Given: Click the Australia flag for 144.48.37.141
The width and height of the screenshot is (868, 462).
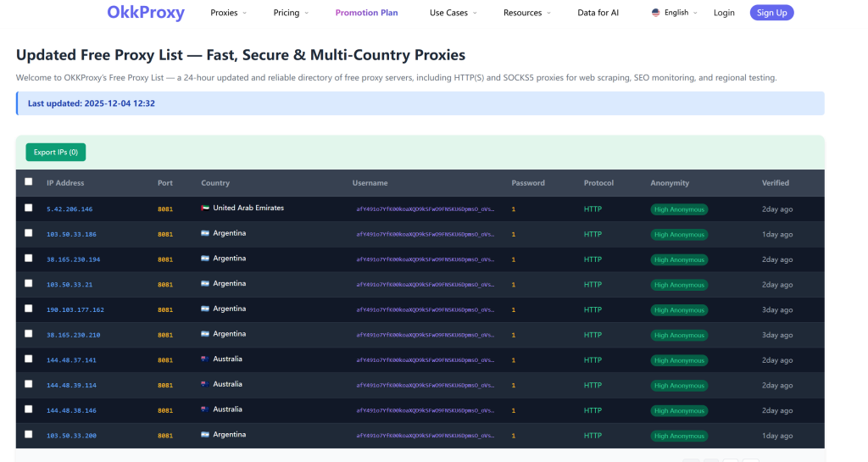Looking at the screenshot, I should pos(205,359).
